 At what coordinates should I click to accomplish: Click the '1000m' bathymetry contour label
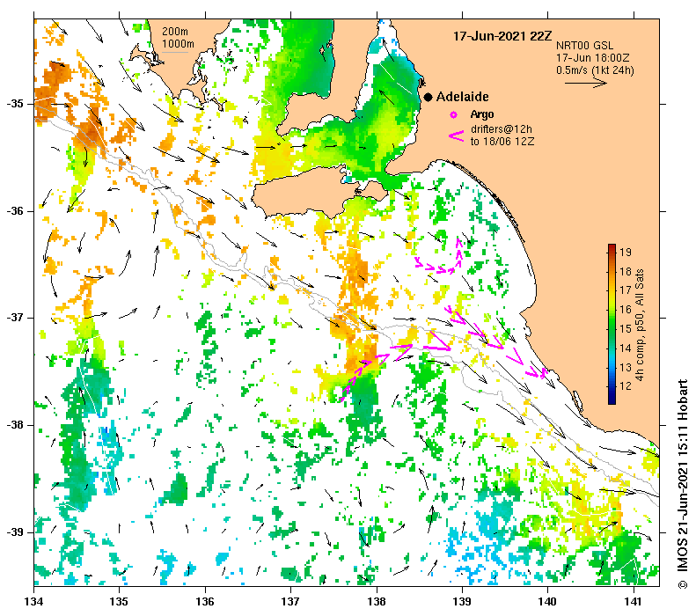[178, 44]
